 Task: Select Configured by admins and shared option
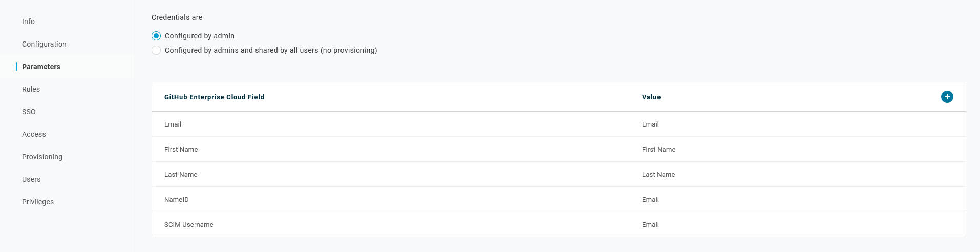pos(156,50)
